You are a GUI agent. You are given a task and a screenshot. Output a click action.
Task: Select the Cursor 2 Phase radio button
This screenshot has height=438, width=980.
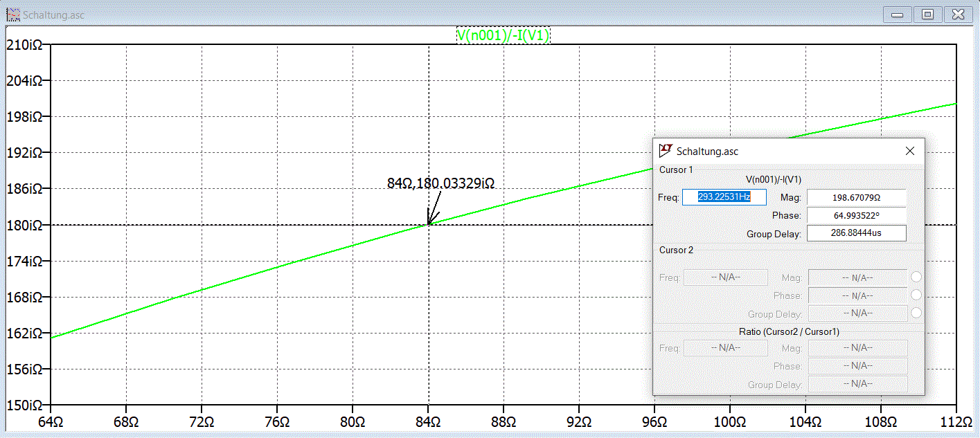pyautogui.click(x=916, y=295)
